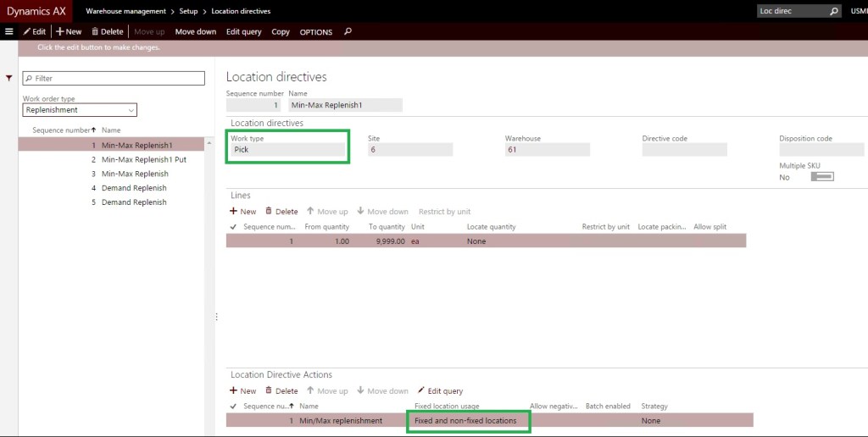Add a new line in Lines section
The height and width of the screenshot is (437, 868).
242,212
